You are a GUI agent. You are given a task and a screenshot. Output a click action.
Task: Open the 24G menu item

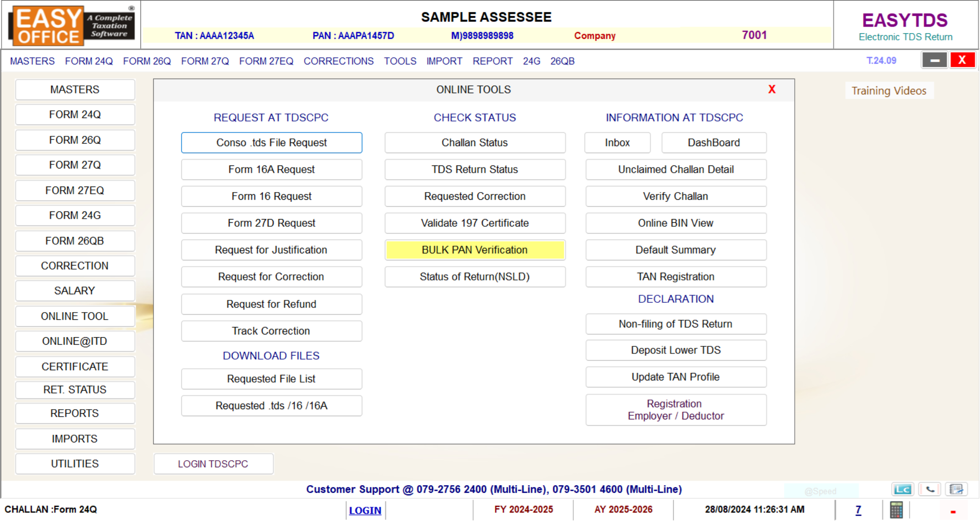[x=531, y=61]
